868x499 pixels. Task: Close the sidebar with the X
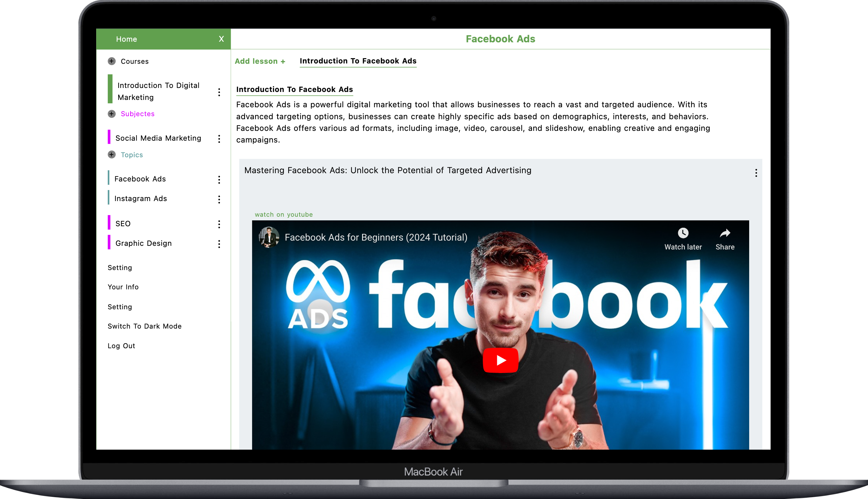(221, 39)
